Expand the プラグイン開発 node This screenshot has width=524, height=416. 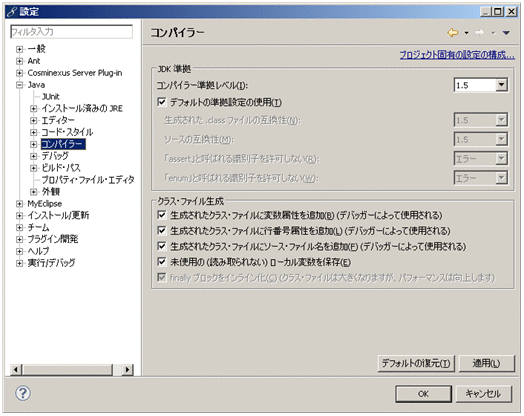tap(20, 239)
